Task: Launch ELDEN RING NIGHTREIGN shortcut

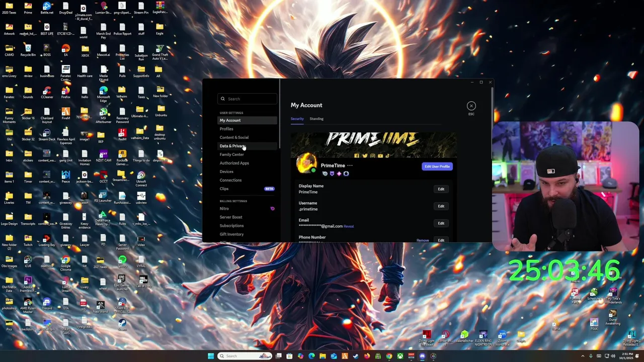Action: click(482, 338)
